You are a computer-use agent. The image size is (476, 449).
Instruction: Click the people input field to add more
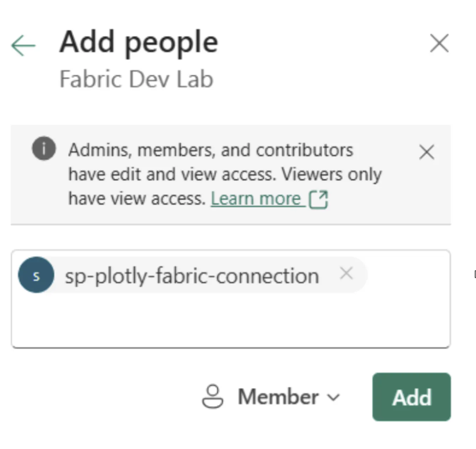tap(231, 321)
